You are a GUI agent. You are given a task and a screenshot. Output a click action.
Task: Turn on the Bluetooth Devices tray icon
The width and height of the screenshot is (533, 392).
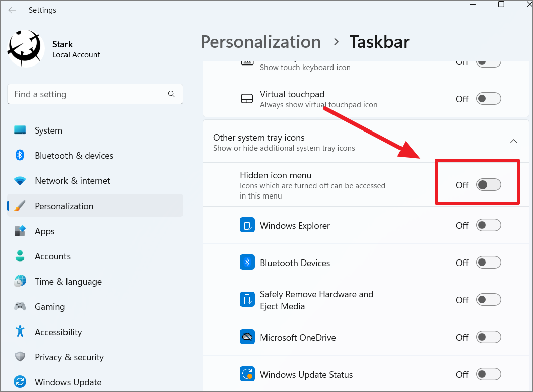[x=488, y=262]
